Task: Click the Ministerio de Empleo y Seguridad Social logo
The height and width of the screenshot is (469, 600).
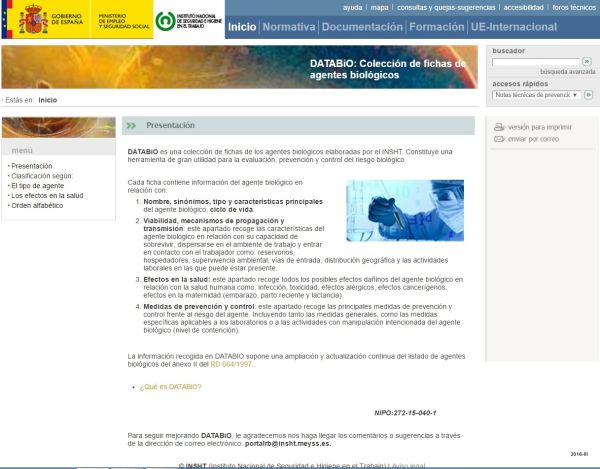Action: point(124,21)
